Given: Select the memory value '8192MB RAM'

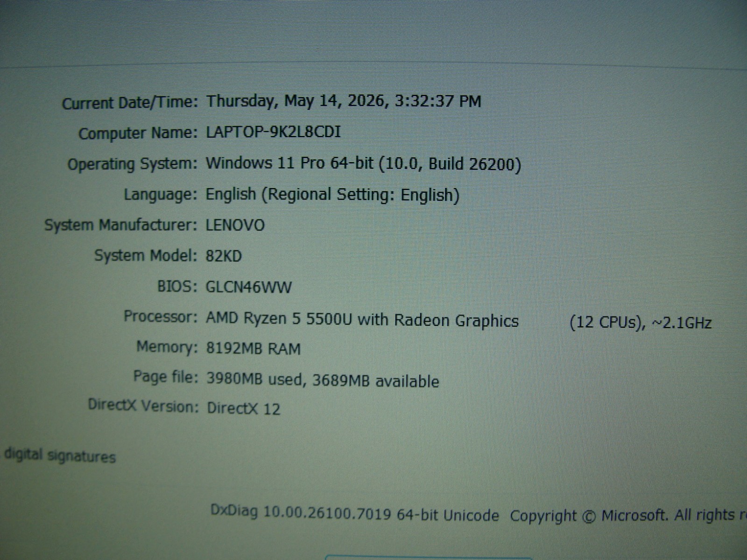Looking at the screenshot, I should tap(254, 349).
